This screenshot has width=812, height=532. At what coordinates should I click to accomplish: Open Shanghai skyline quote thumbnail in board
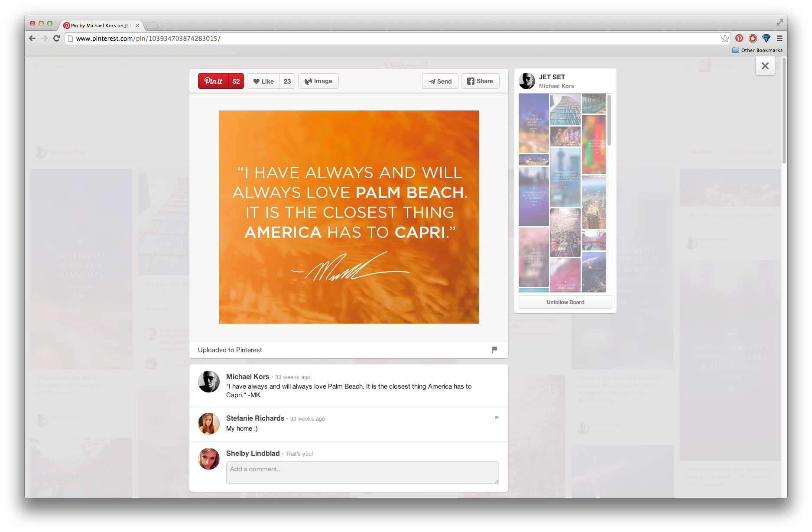coord(534,123)
